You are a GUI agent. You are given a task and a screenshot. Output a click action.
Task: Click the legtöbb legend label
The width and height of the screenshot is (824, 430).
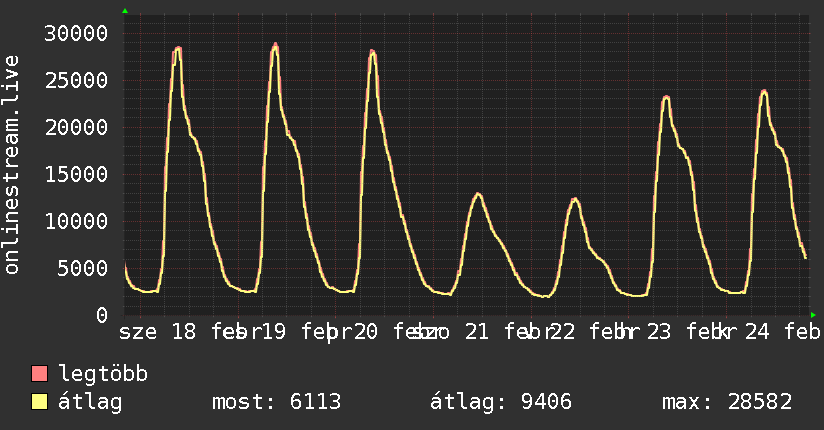pos(103,373)
